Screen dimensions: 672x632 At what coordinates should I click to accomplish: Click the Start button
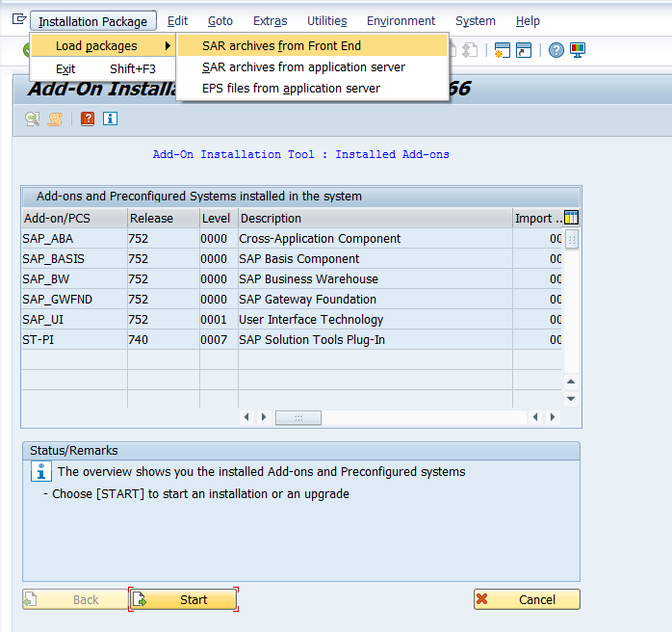pos(184,599)
